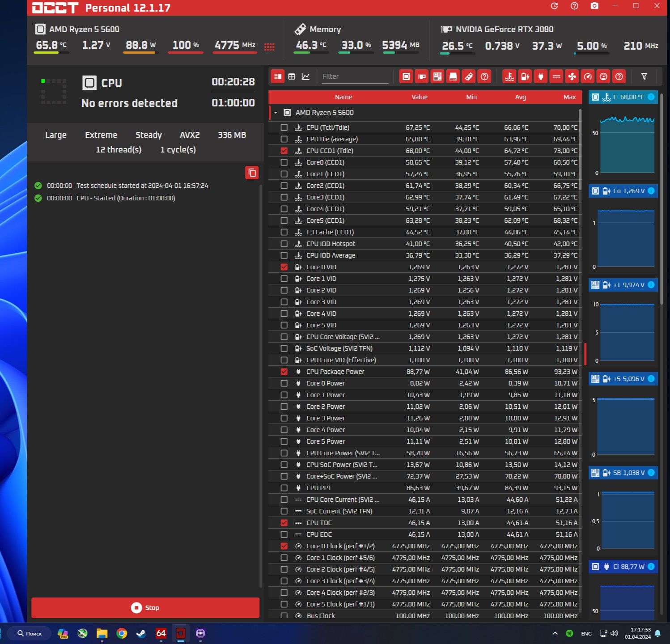
Task: Toggle GPU sensor filter icon
Action: pos(422,76)
